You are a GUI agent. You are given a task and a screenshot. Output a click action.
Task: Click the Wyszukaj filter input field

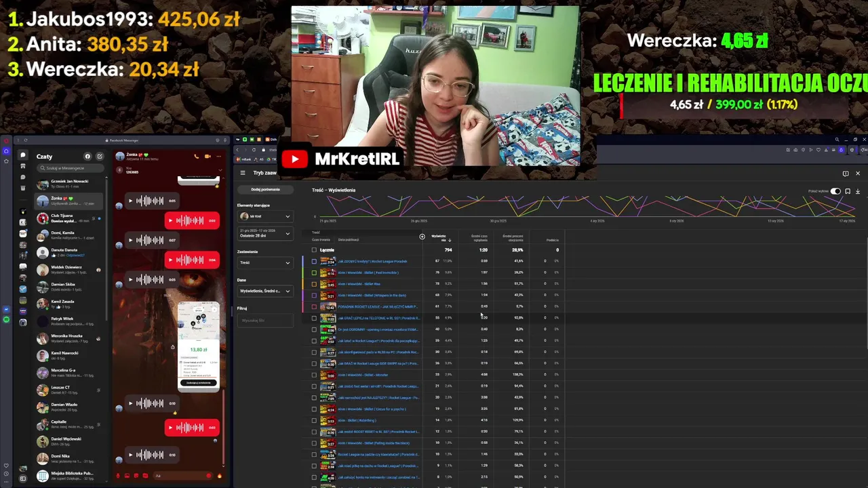pyautogui.click(x=265, y=321)
